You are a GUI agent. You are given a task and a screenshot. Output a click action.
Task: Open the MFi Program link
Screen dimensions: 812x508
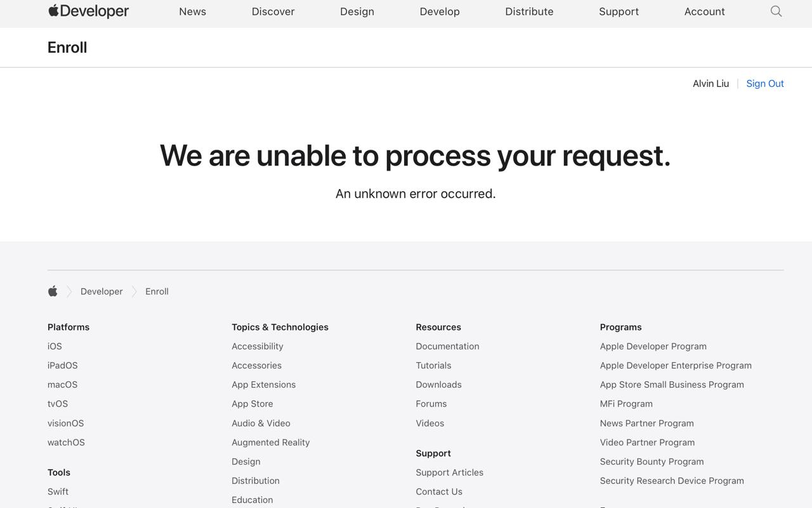(x=626, y=403)
